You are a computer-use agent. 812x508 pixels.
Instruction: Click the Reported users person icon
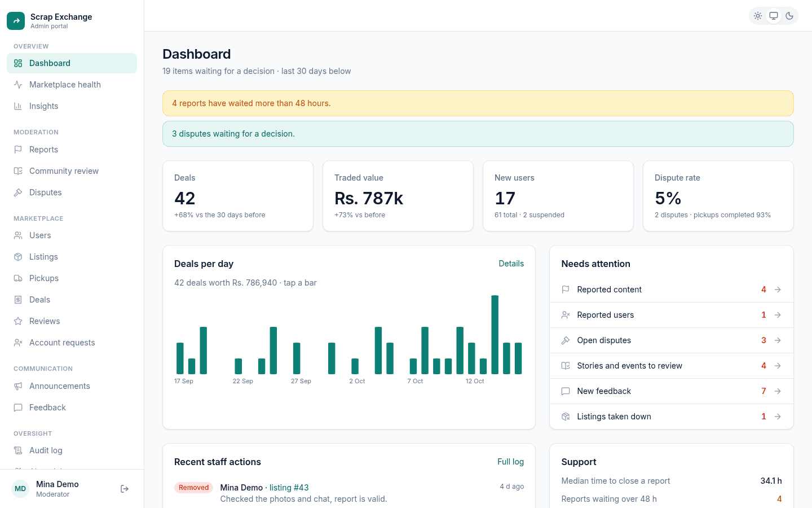(x=566, y=315)
